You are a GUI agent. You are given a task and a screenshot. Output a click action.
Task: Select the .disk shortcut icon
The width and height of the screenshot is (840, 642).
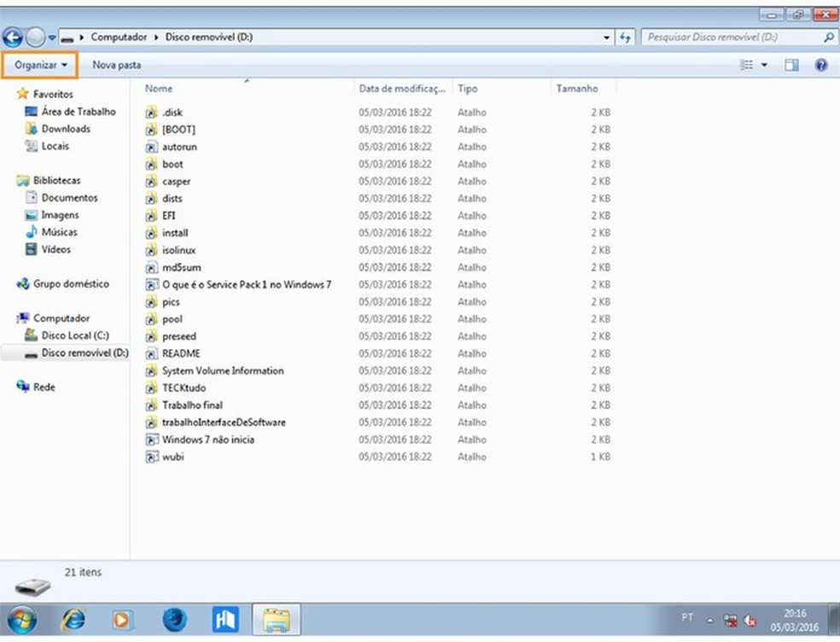pyautogui.click(x=152, y=113)
